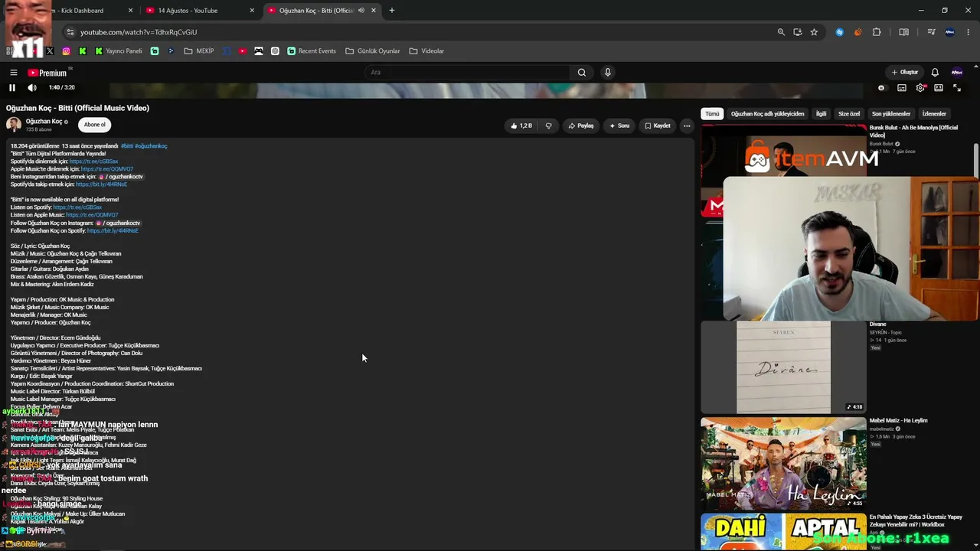Open the X (Twitter) bookmark
This screenshot has width=980, height=551.
pos(50,51)
